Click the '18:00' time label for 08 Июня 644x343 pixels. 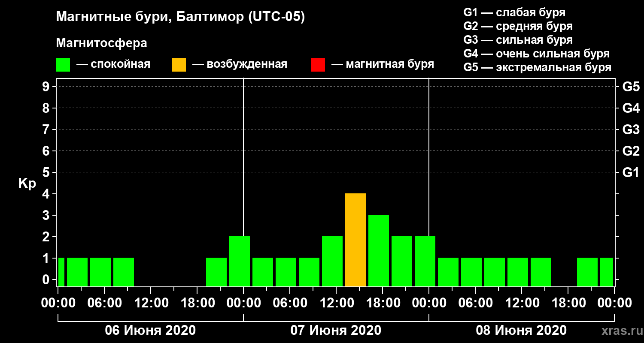pyautogui.click(x=568, y=303)
